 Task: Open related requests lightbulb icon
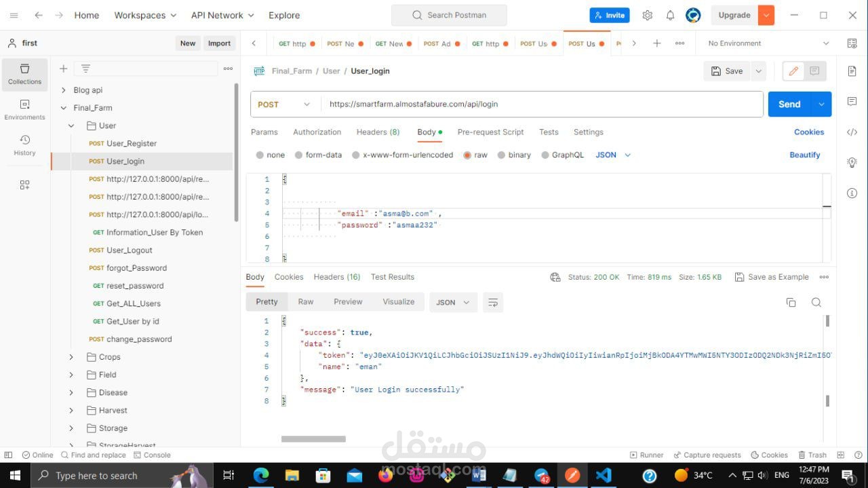pos(852,163)
